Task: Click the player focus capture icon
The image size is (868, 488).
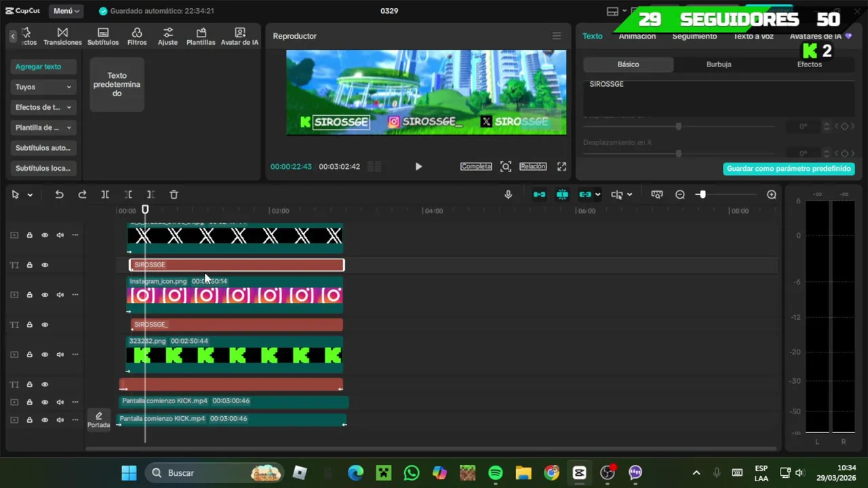Action: coord(506,166)
